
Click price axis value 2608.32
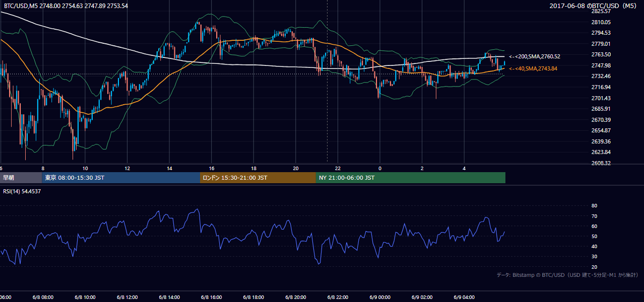click(601, 163)
